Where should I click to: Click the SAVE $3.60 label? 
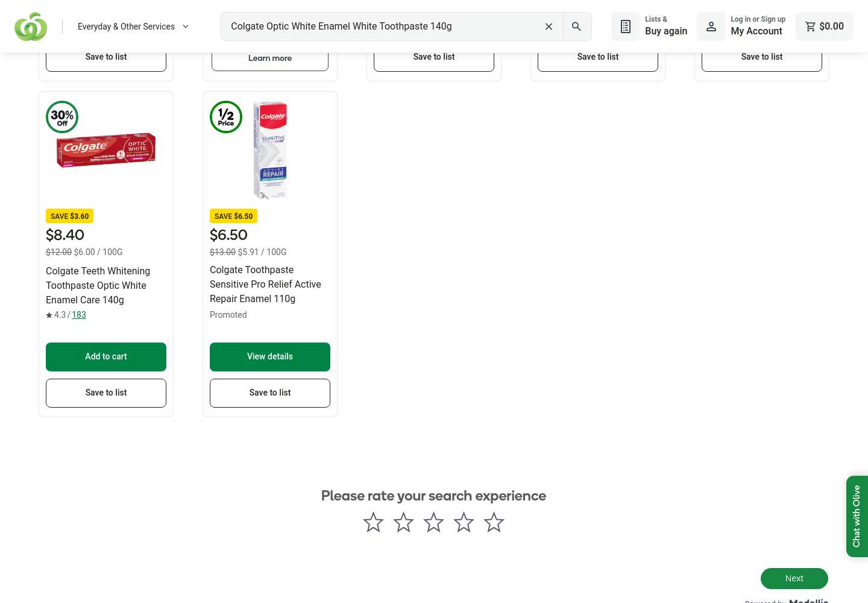[70, 216]
